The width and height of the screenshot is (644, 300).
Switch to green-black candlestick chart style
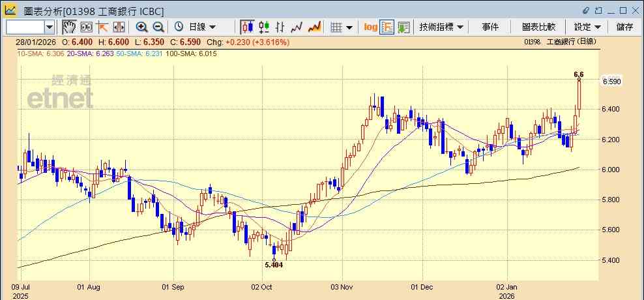(264, 27)
